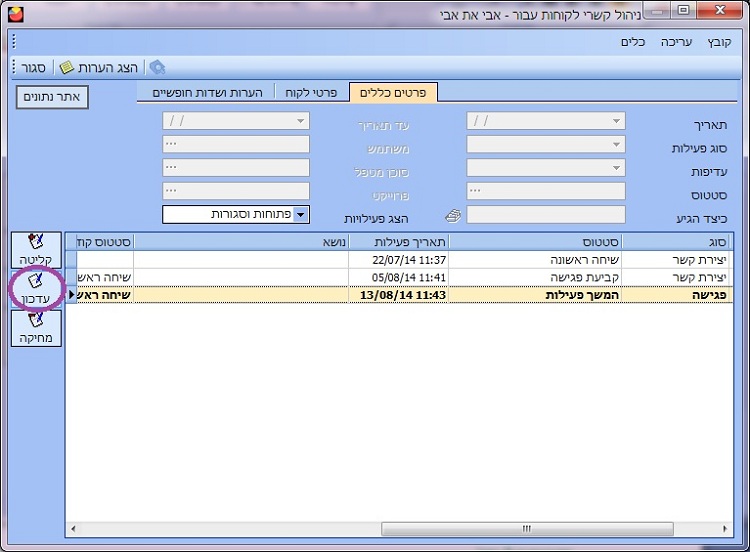
Task: Select the row dated 05/08/14 11:41
Action: click(x=399, y=277)
